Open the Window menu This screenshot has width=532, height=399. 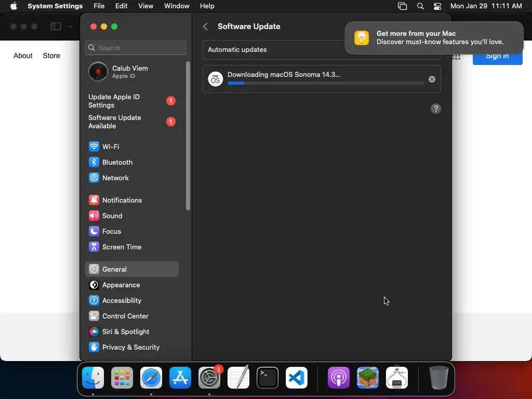(177, 6)
